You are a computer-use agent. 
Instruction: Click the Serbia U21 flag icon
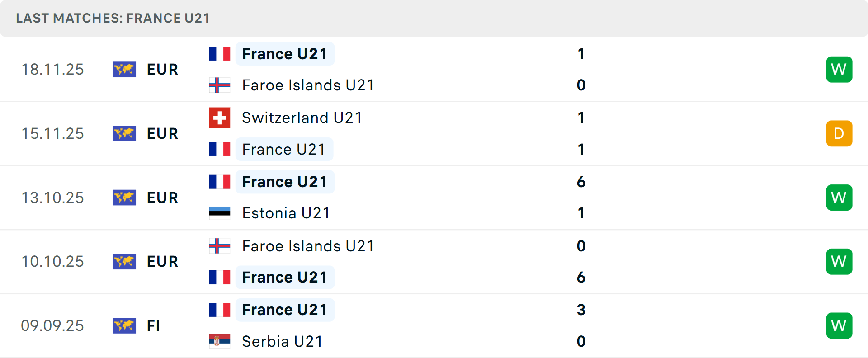[x=220, y=341]
